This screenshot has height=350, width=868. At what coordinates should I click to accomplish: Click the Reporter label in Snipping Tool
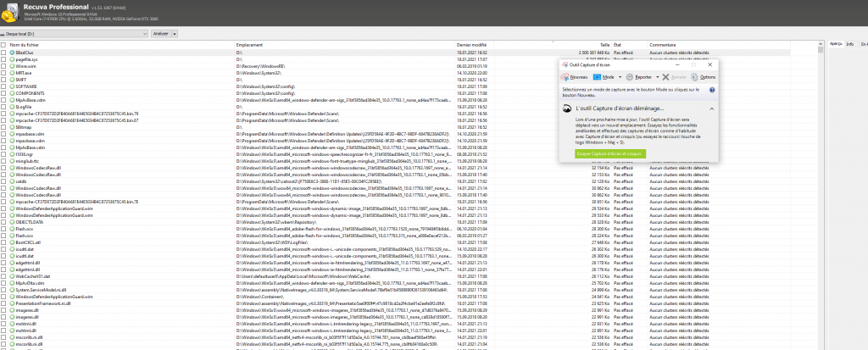coord(643,77)
